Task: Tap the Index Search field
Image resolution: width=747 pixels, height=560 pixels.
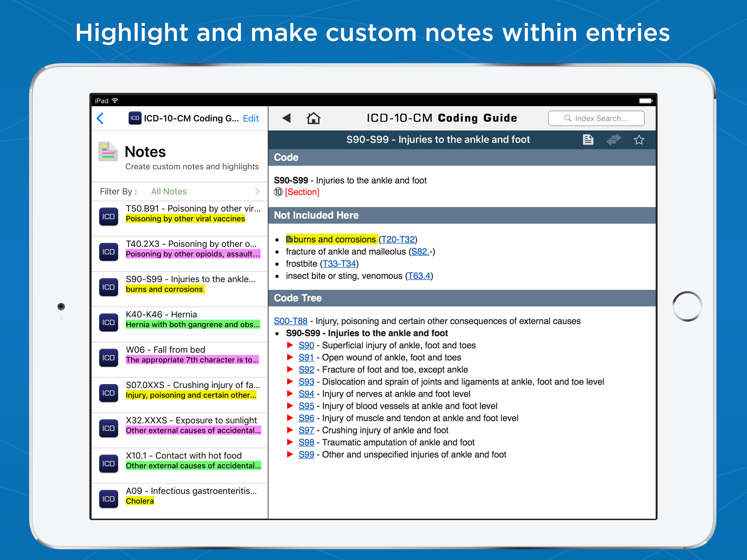Action: tap(596, 118)
